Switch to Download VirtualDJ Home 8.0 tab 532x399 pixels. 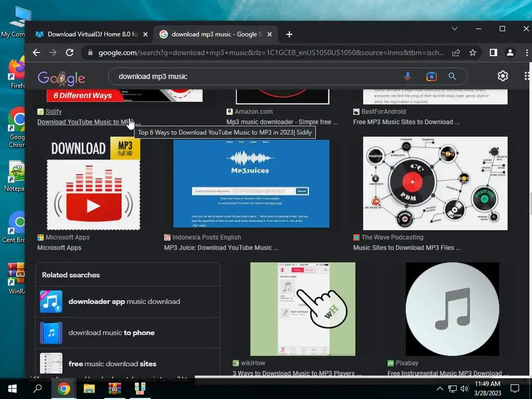click(x=92, y=34)
